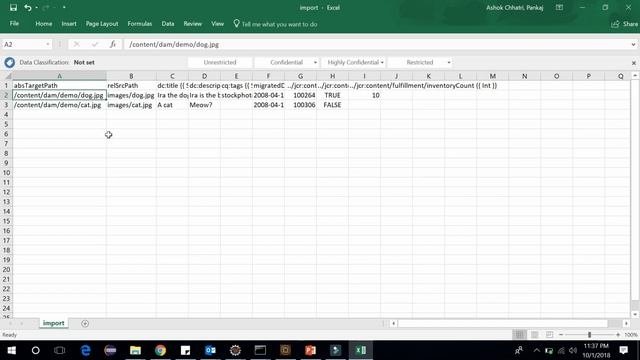Open the Restricted dropdown arrow

tap(449, 62)
